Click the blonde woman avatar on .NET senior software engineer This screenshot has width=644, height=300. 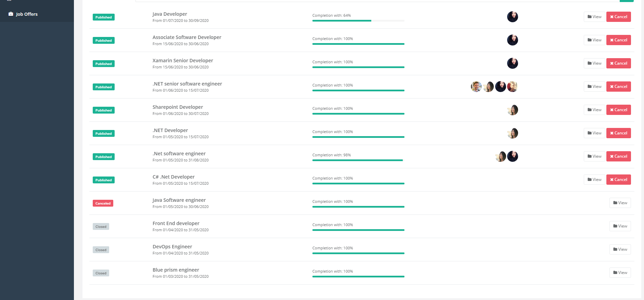(513, 87)
